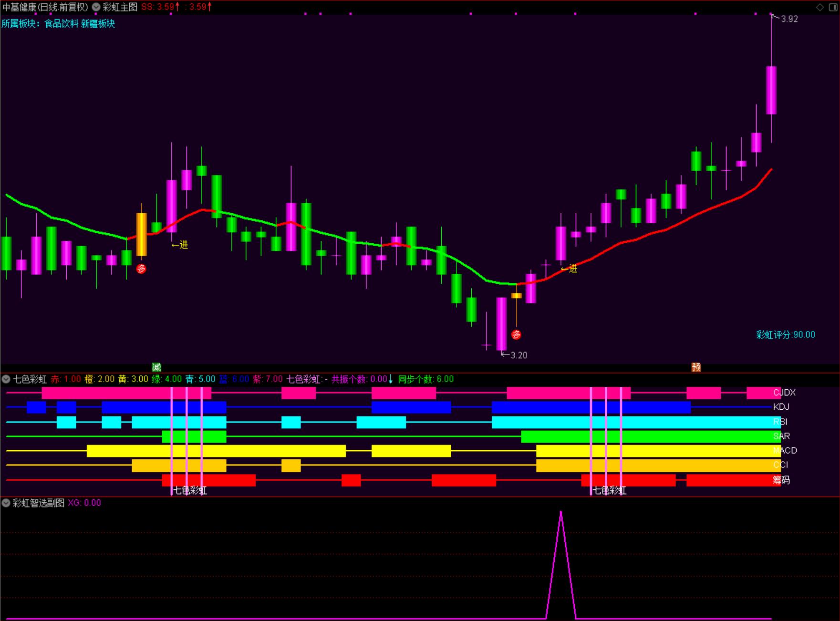
Task: Open the 彩虹智选副图 panel indicator dropdown
Action: click(6, 503)
